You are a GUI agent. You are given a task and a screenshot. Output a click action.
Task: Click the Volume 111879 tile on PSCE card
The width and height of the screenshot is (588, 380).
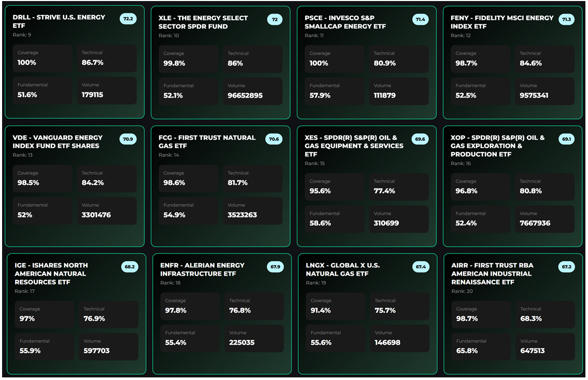click(x=399, y=90)
